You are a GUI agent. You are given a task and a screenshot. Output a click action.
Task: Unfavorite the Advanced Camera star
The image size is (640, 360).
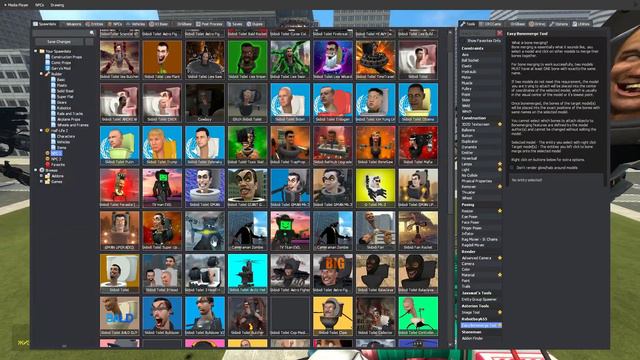click(500, 258)
